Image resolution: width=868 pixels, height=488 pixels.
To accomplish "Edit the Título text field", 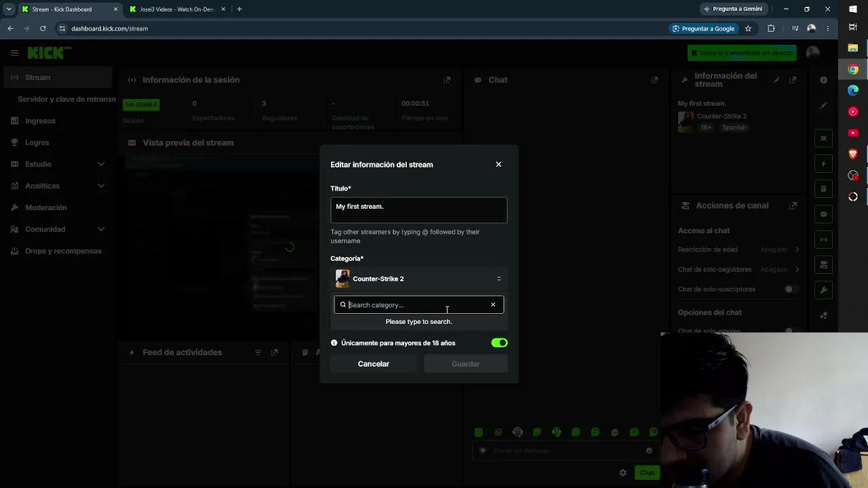I will pos(418,210).
